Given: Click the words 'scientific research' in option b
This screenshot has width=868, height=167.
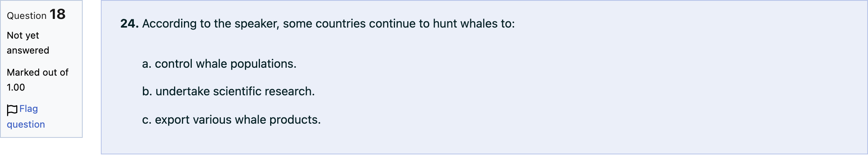Looking at the screenshot, I should 264,91.
